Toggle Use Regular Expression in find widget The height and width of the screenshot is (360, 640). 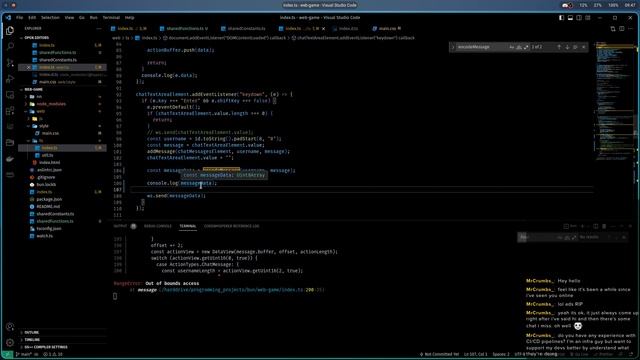526,47
